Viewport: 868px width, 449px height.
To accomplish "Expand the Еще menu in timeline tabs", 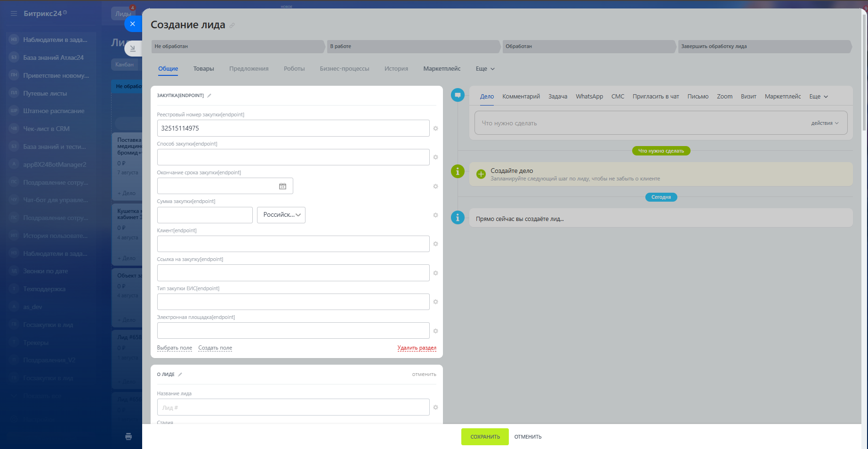I will (x=818, y=97).
